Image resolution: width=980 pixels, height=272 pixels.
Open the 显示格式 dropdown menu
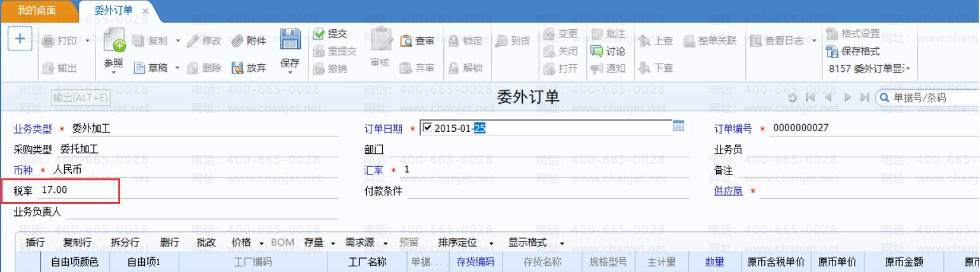click(562, 243)
